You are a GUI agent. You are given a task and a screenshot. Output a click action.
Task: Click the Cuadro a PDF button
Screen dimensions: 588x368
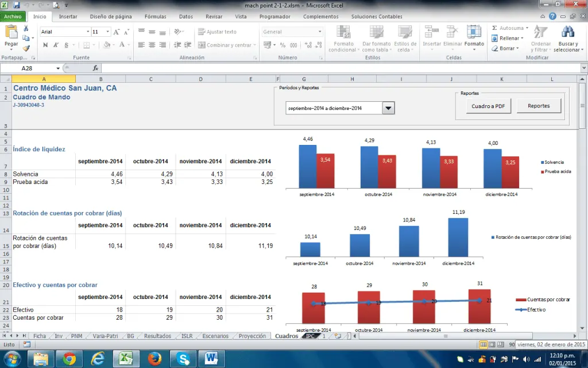point(488,106)
